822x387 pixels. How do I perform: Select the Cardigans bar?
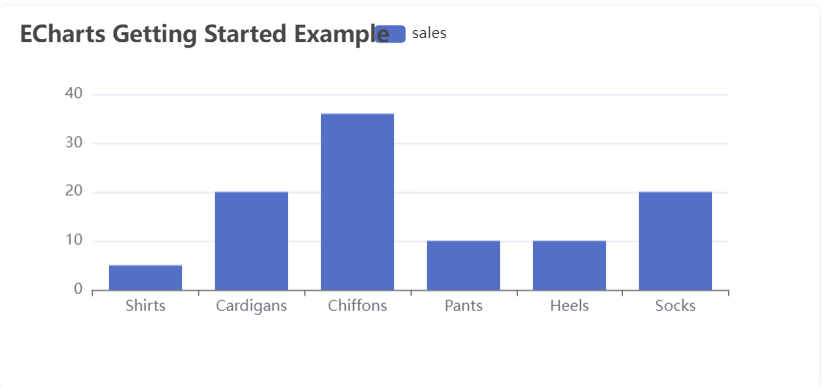point(251,241)
